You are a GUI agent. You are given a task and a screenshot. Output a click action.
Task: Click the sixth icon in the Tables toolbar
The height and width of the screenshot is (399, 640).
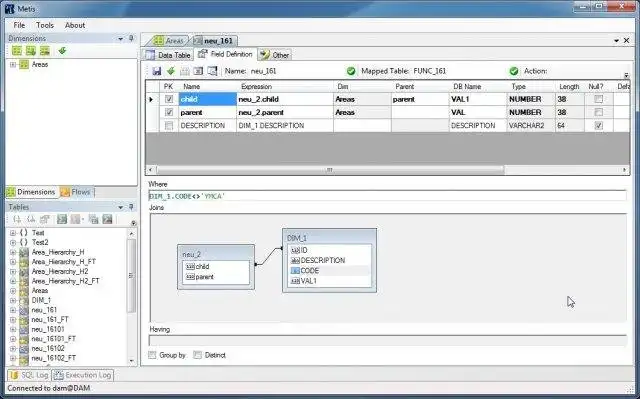(93, 219)
